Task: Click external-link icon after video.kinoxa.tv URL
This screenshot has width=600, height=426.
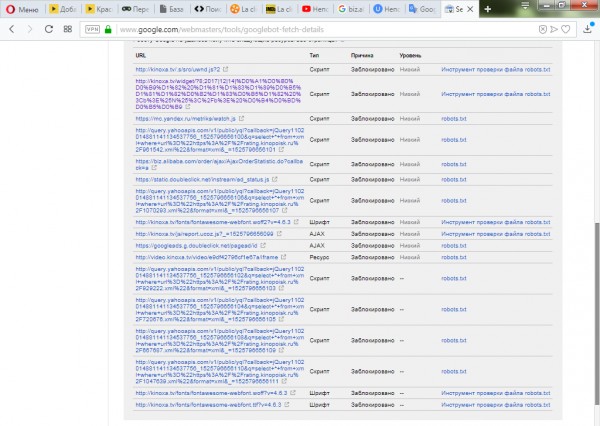Action: click(284, 257)
